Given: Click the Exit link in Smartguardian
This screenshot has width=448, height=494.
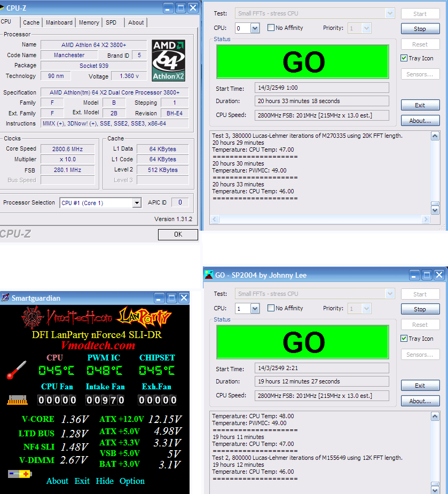Looking at the screenshot, I should coord(82,481).
